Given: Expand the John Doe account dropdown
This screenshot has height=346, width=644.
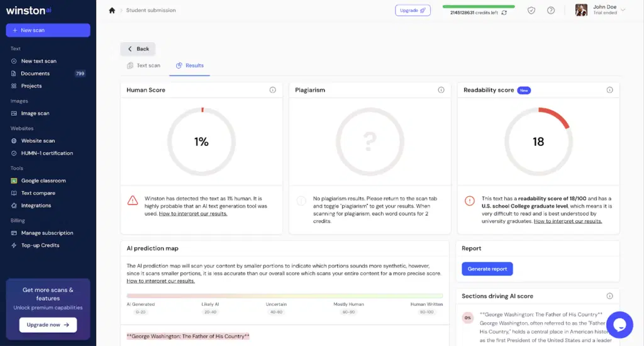Looking at the screenshot, I should [623, 10].
